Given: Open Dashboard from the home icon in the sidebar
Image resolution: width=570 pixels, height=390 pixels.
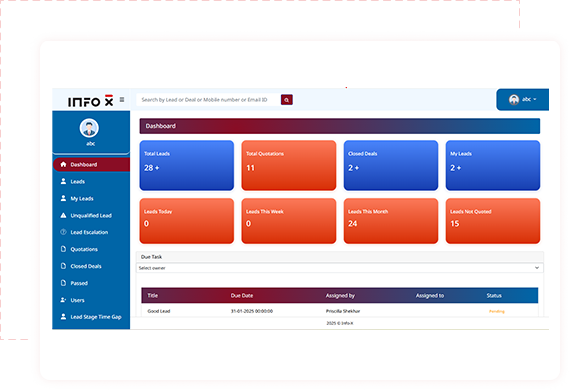Looking at the screenshot, I should coord(63,164).
